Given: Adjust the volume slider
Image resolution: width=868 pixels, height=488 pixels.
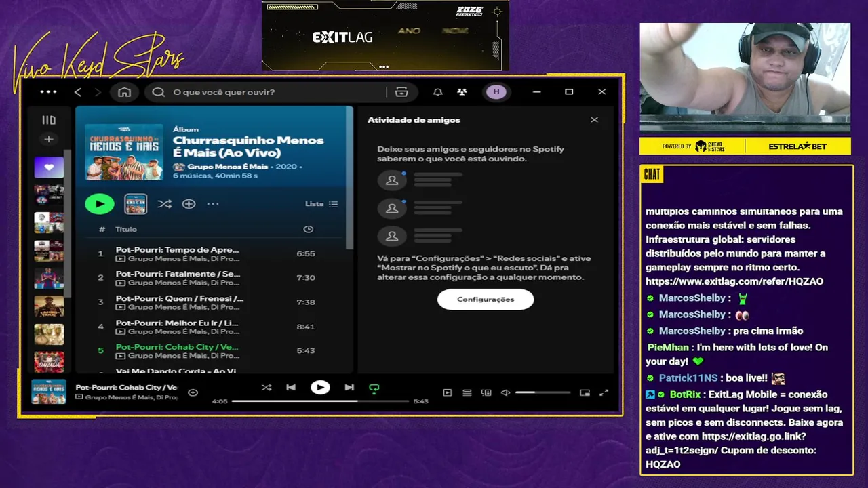Looking at the screenshot, I should click(x=542, y=392).
